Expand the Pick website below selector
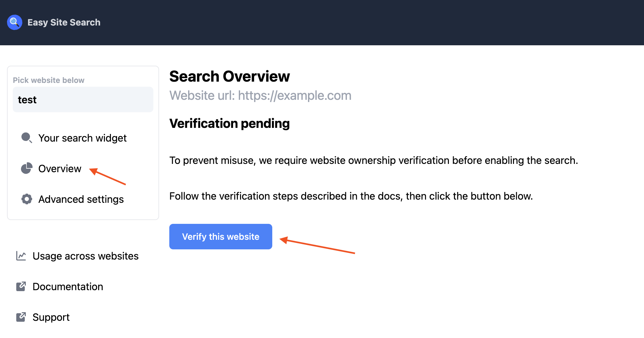Screen dimensions: 644x338 83,99
